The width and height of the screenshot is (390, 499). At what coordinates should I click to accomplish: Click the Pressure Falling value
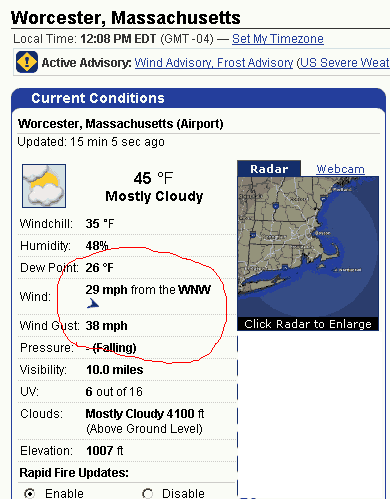click(111, 348)
